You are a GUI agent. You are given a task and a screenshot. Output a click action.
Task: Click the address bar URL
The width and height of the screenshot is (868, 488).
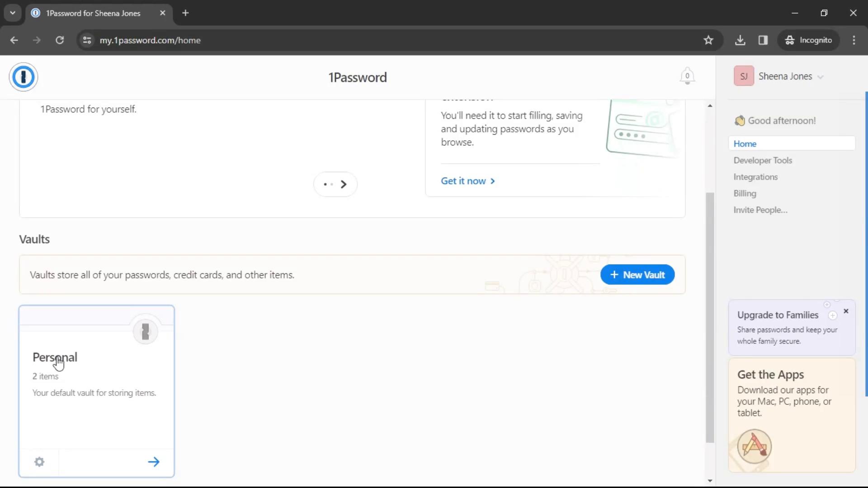(150, 40)
